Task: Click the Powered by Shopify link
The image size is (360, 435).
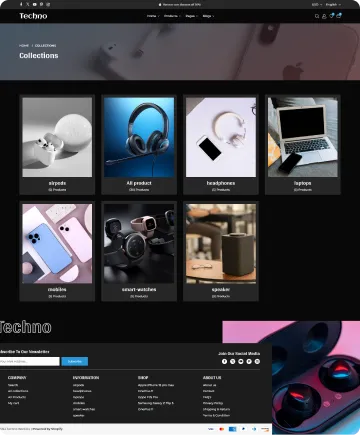Action: click(x=47, y=429)
